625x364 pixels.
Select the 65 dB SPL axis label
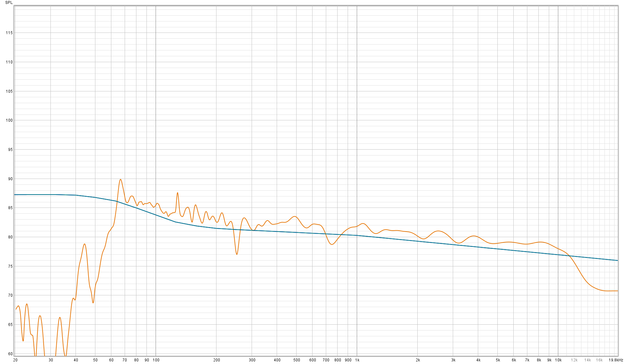(10, 325)
